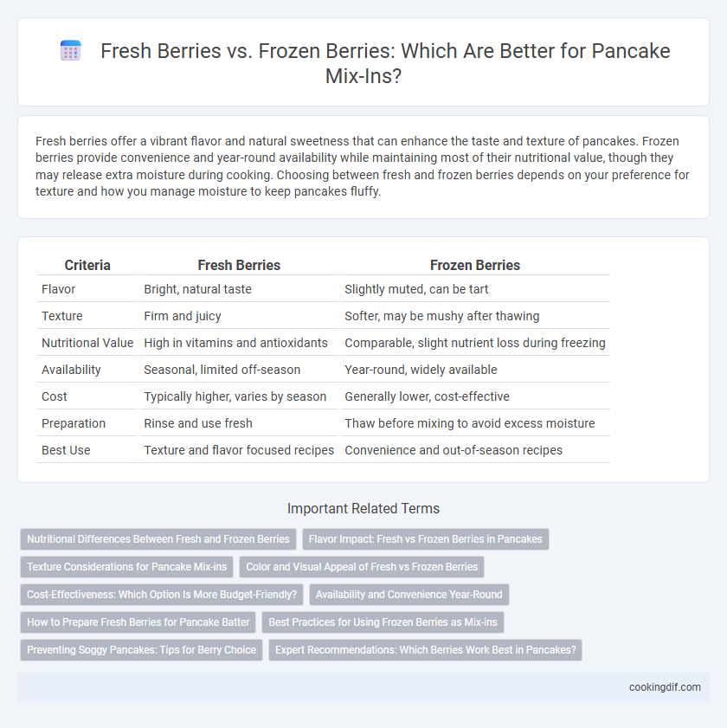Select the Best Use table row

(x=323, y=450)
